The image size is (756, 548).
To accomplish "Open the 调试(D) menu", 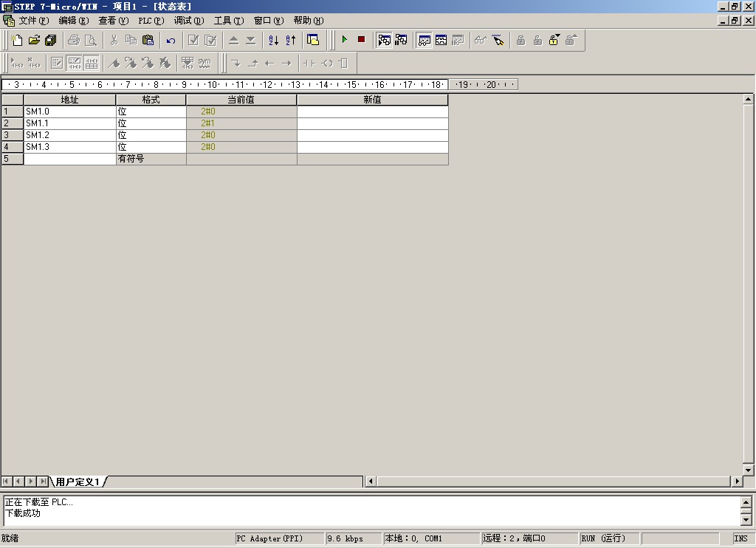I will [x=189, y=21].
